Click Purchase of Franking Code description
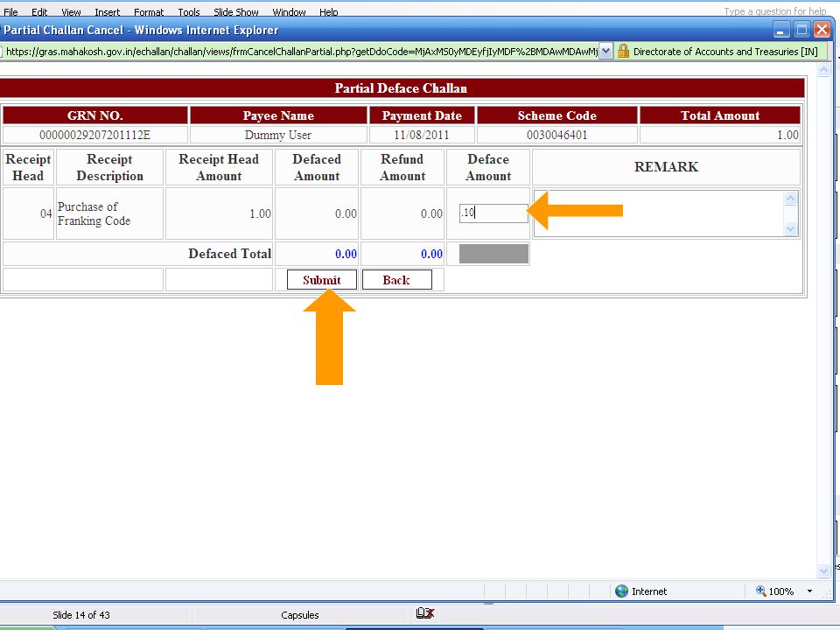Image resolution: width=840 pixels, height=630 pixels. [94, 213]
